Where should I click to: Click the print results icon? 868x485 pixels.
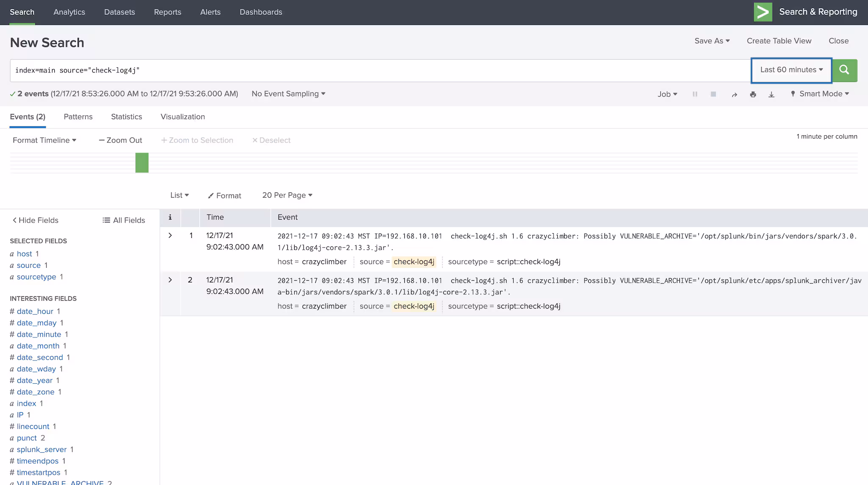tap(753, 95)
